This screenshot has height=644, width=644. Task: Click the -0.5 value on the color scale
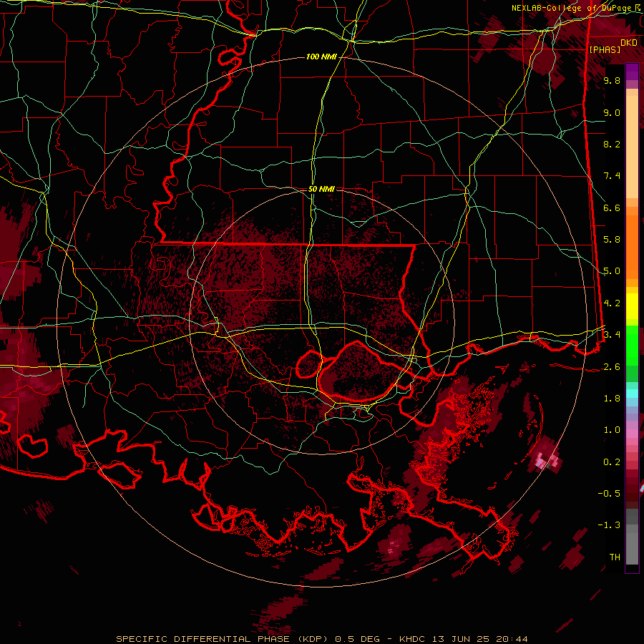(609, 494)
